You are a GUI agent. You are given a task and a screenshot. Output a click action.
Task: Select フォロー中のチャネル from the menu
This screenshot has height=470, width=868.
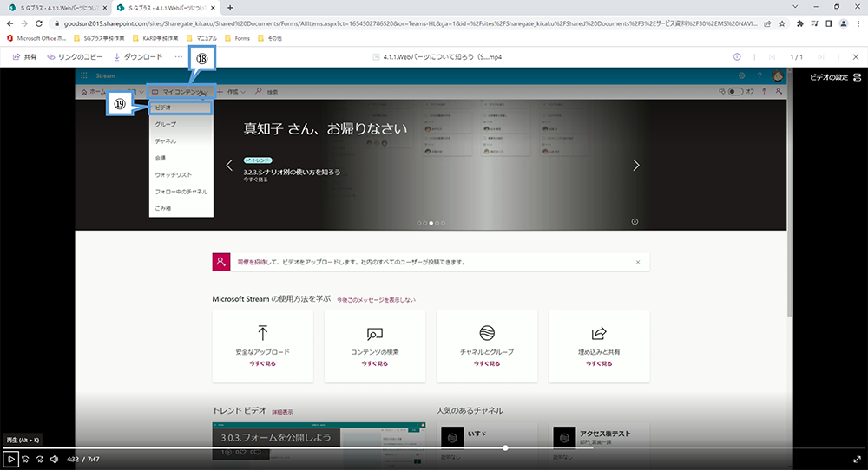(x=181, y=192)
